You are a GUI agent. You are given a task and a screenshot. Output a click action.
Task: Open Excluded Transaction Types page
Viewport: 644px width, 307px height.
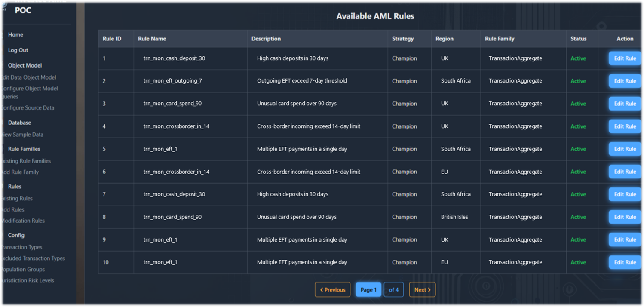coord(33,258)
